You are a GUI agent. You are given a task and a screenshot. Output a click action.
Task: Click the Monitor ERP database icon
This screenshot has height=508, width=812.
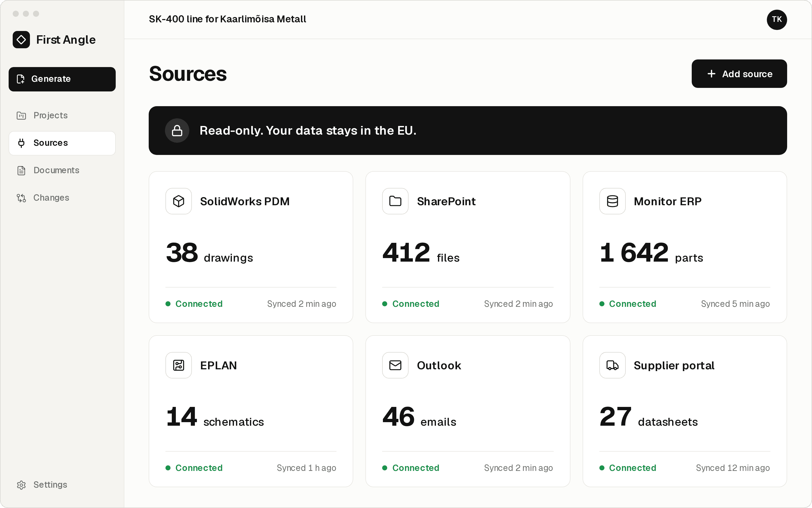click(x=612, y=201)
